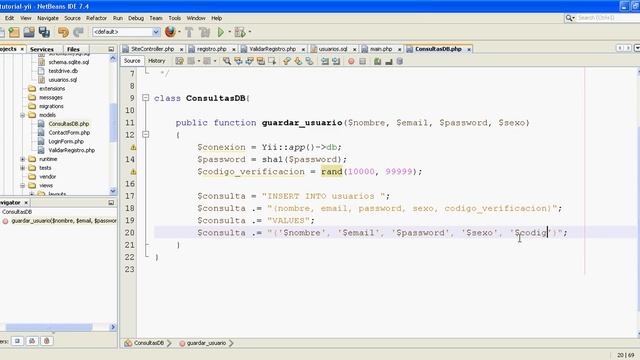Open the dropdown arrow beside Firefox icon
Viewport: 640px width, 360px height.
(179, 32)
